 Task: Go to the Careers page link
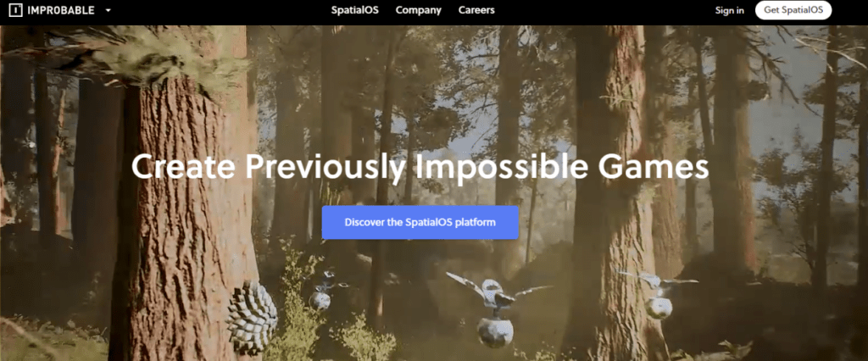point(476,10)
